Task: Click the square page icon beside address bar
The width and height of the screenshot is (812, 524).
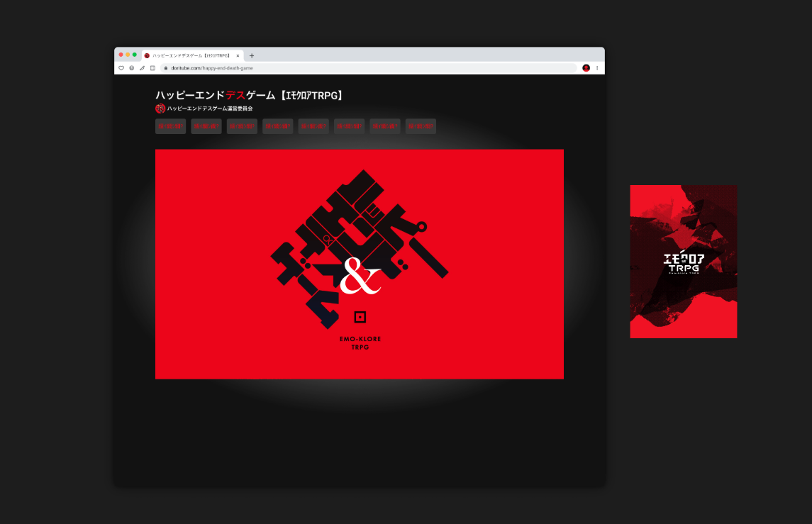Action: click(152, 68)
